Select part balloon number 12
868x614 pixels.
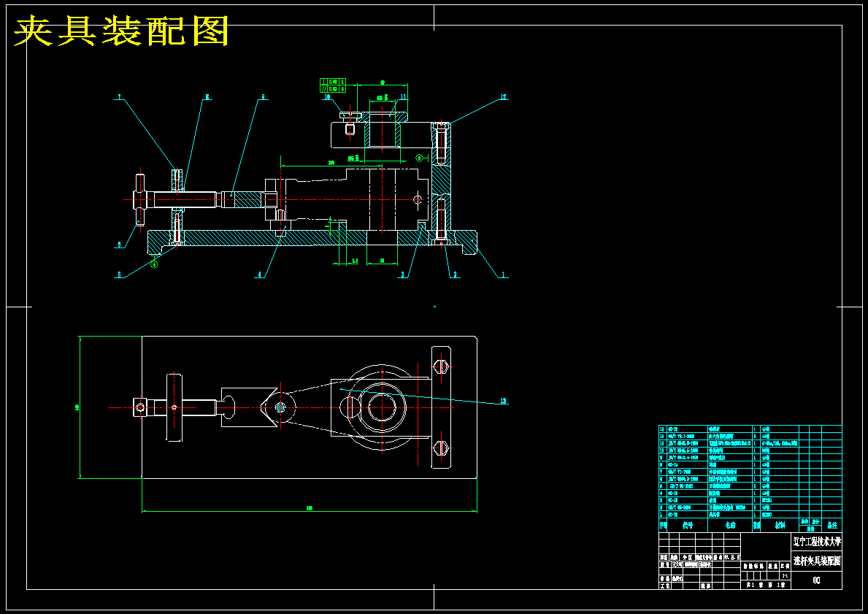pos(503,97)
